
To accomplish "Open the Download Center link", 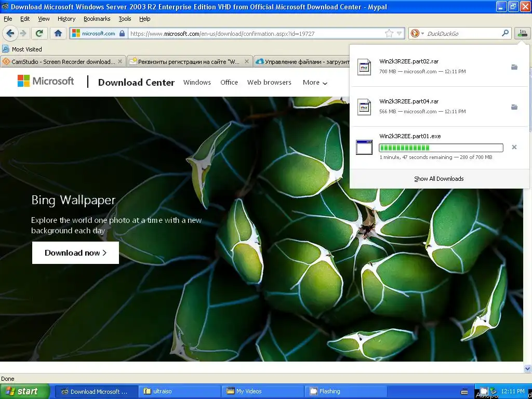I will point(136,83).
